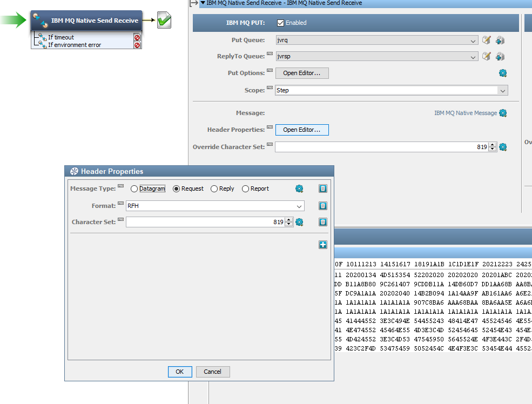Click the gear icon in the Put Options row
Screen dimensions: 532x404
coord(503,73)
